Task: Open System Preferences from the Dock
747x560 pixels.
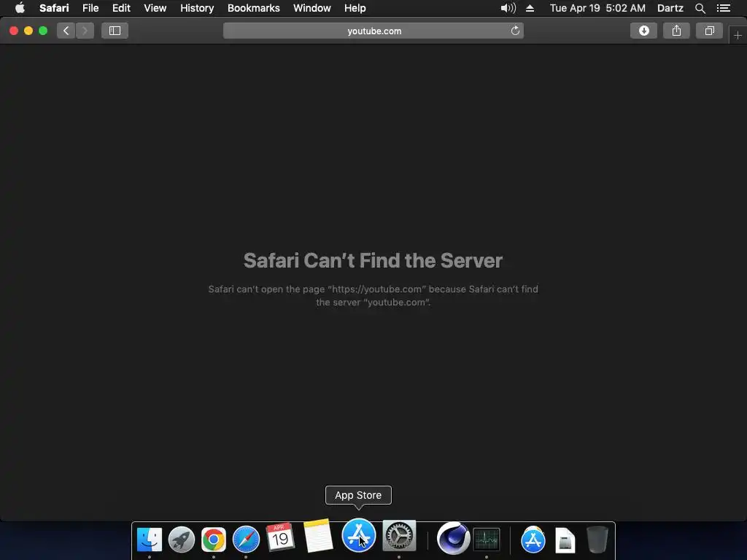Action: coord(399,536)
